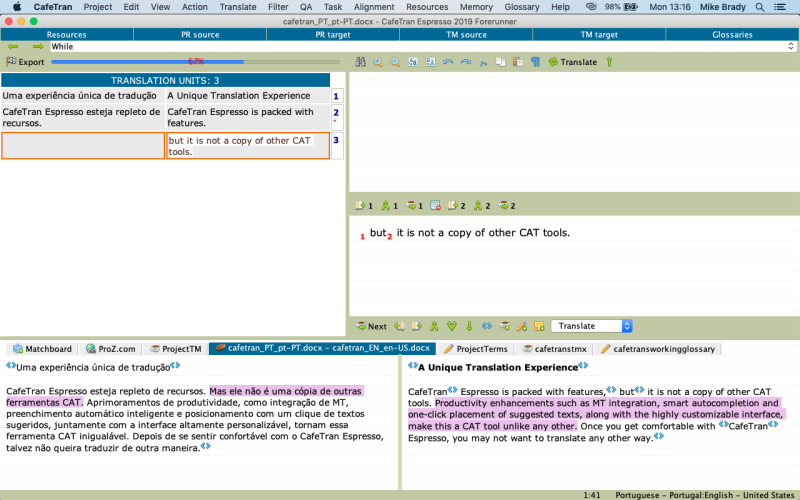Click the coffee cup icon labeled 2
800x500 pixels.
[507, 206]
